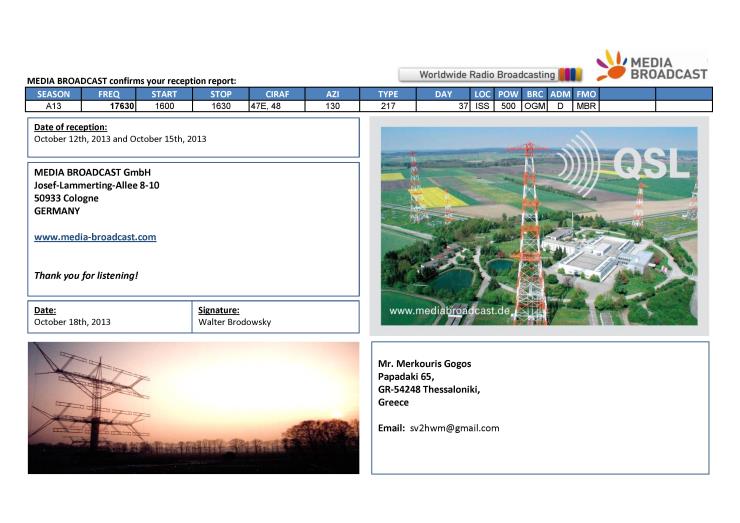Click the Josef-Lammerting-Allee 8-10 address line
Image resolution: width=740 pixels, height=523 pixels.
(x=97, y=185)
